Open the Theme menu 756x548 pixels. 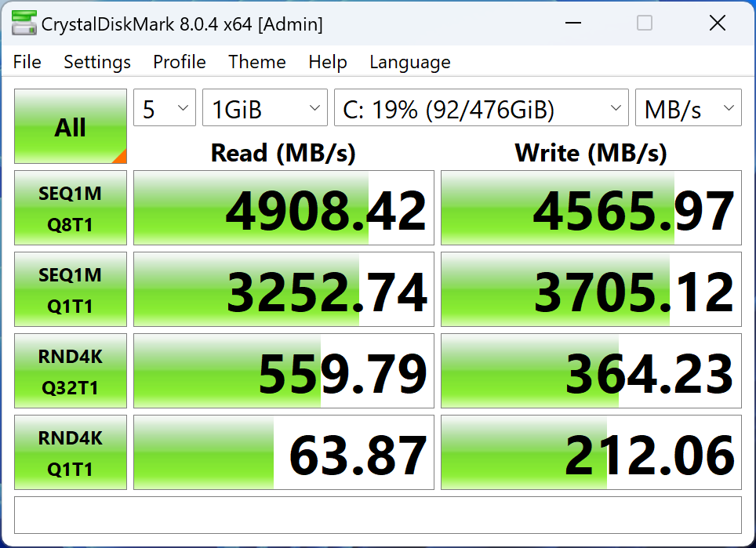point(257,62)
